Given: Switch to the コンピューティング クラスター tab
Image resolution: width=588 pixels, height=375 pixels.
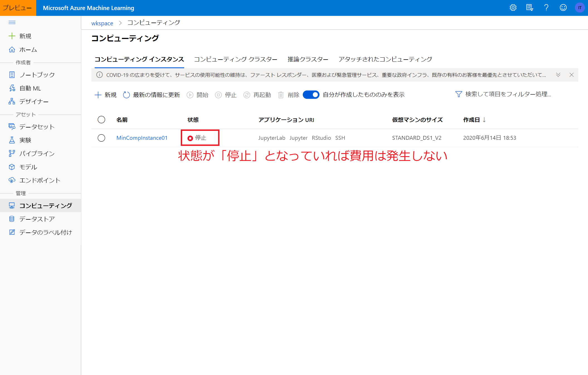Looking at the screenshot, I should click(x=235, y=59).
